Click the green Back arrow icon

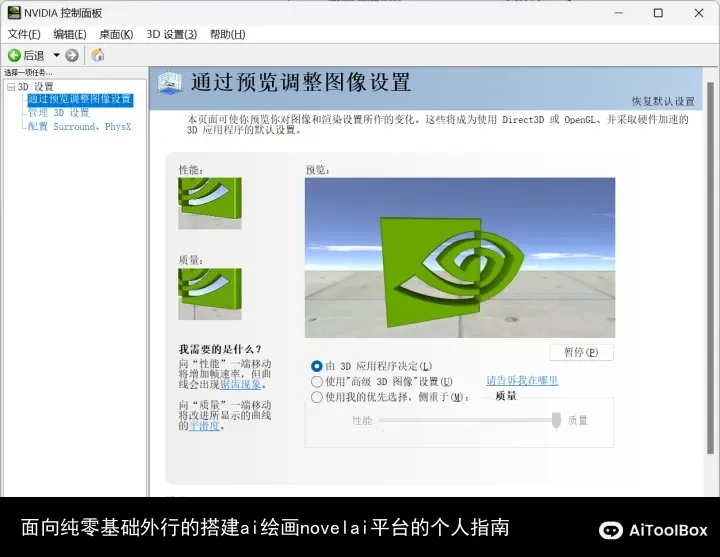point(14,56)
